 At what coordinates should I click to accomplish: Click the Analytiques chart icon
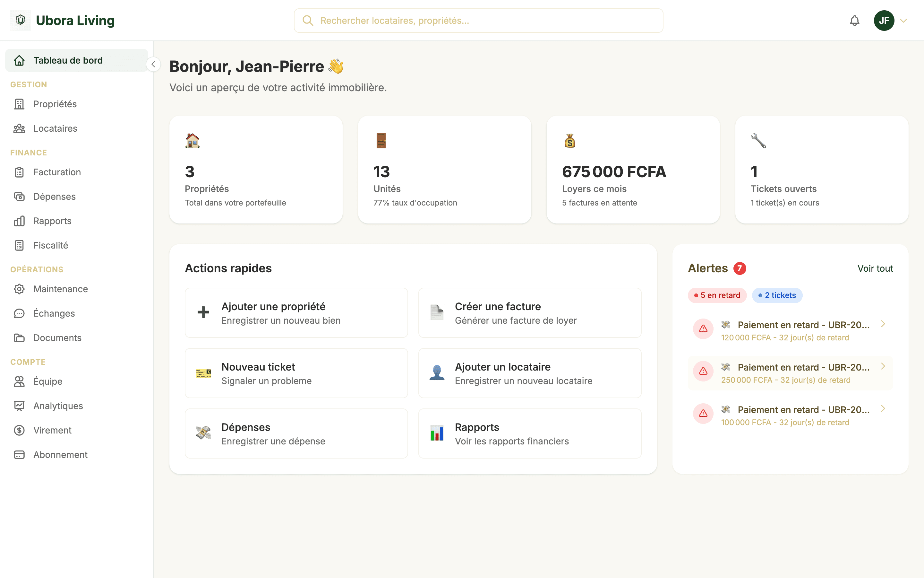(19, 406)
